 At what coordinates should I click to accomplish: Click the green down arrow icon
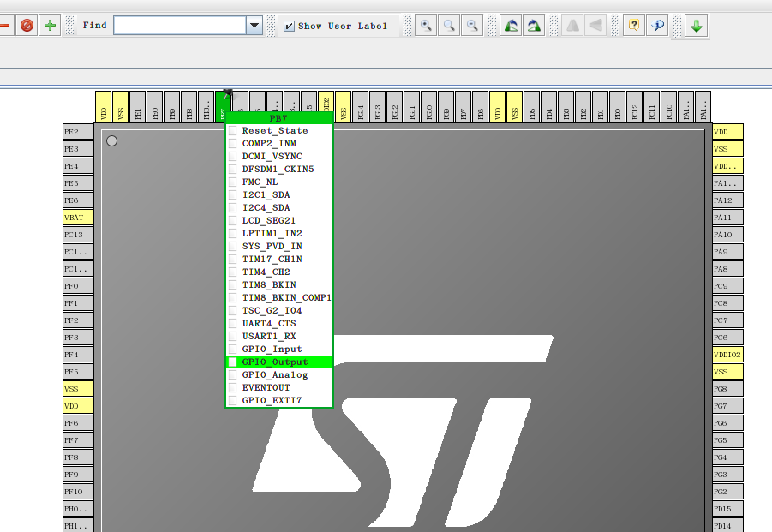pos(696,25)
